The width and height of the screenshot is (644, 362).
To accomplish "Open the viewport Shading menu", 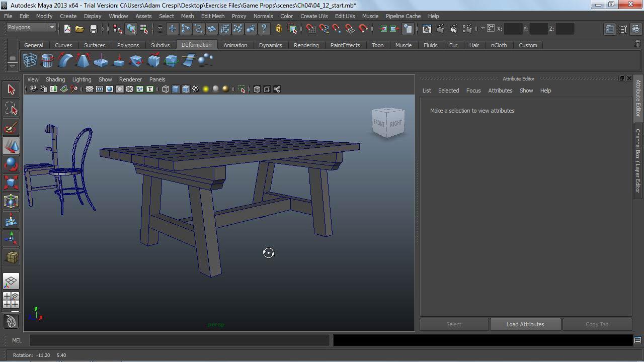I will point(55,79).
